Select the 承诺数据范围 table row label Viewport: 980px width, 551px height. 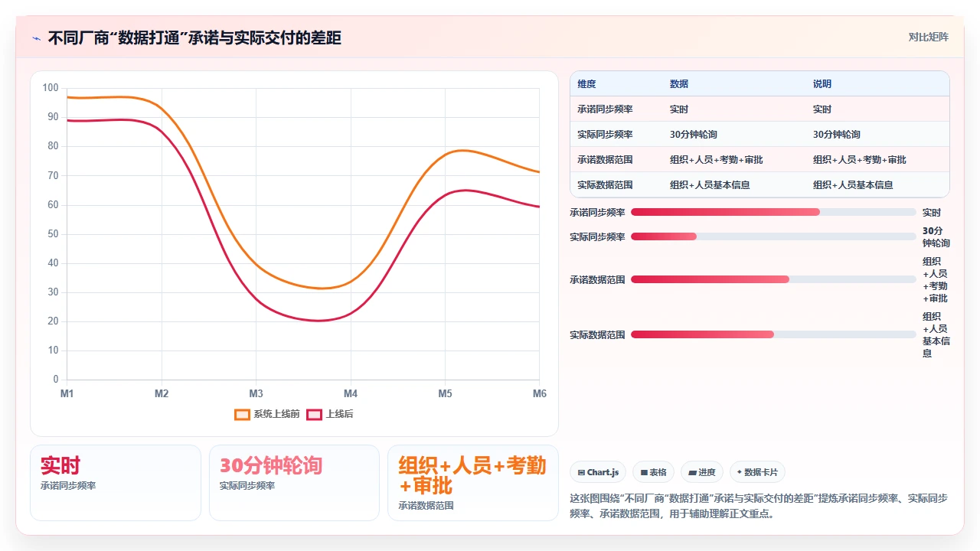tap(605, 160)
